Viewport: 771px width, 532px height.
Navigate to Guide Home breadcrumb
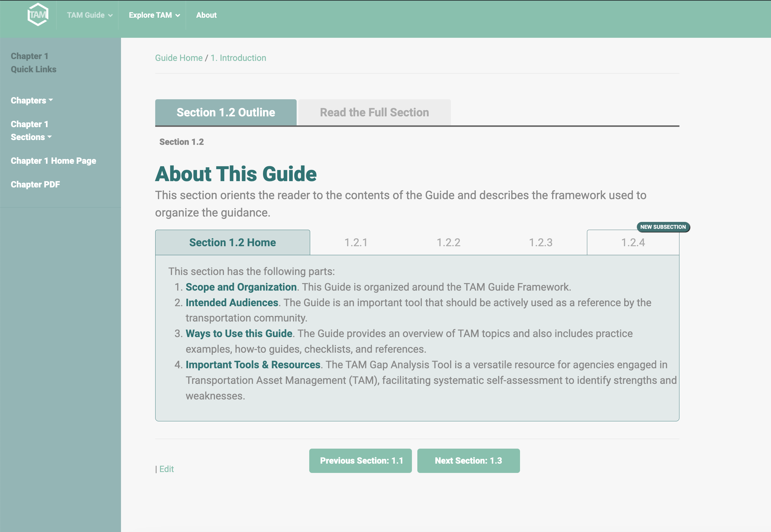179,57
